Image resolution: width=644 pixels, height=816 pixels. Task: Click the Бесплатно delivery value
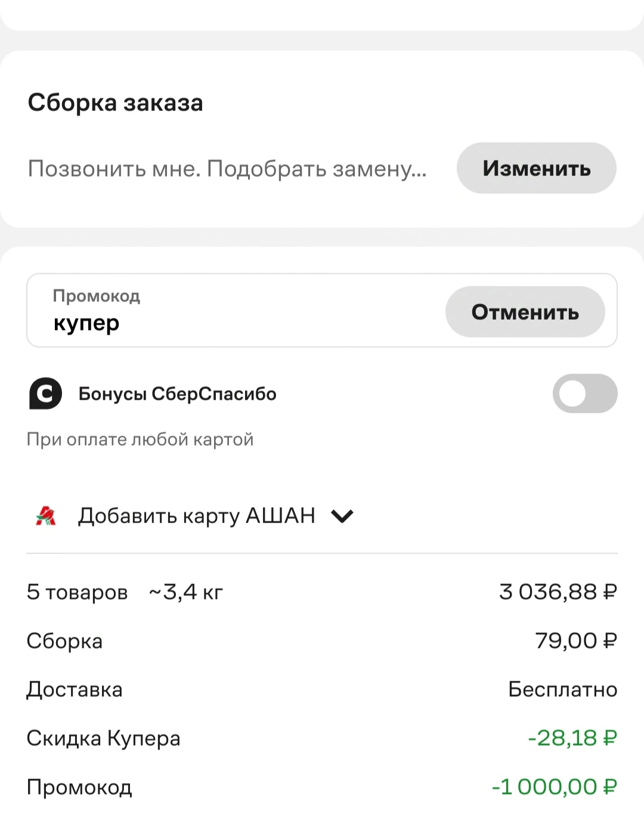(x=562, y=690)
